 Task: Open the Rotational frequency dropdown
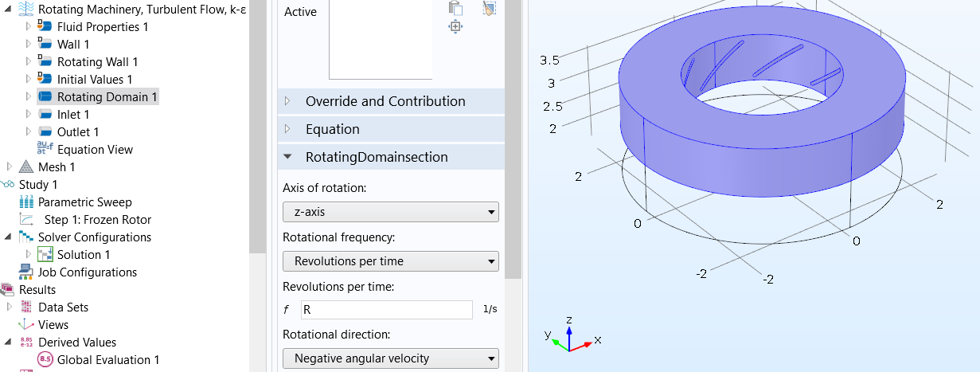pyautogui.click(x=390, y=261)
